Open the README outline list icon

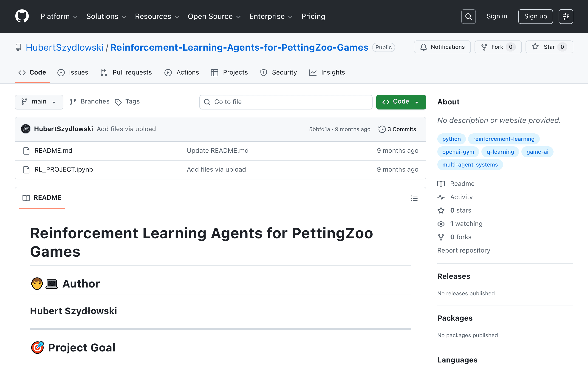(x=414, y=198)
